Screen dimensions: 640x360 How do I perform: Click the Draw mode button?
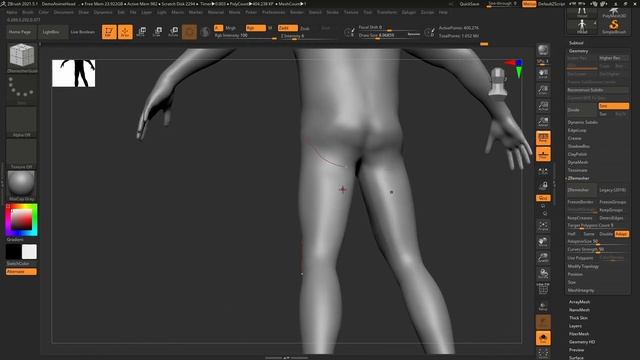coord(125,32)
